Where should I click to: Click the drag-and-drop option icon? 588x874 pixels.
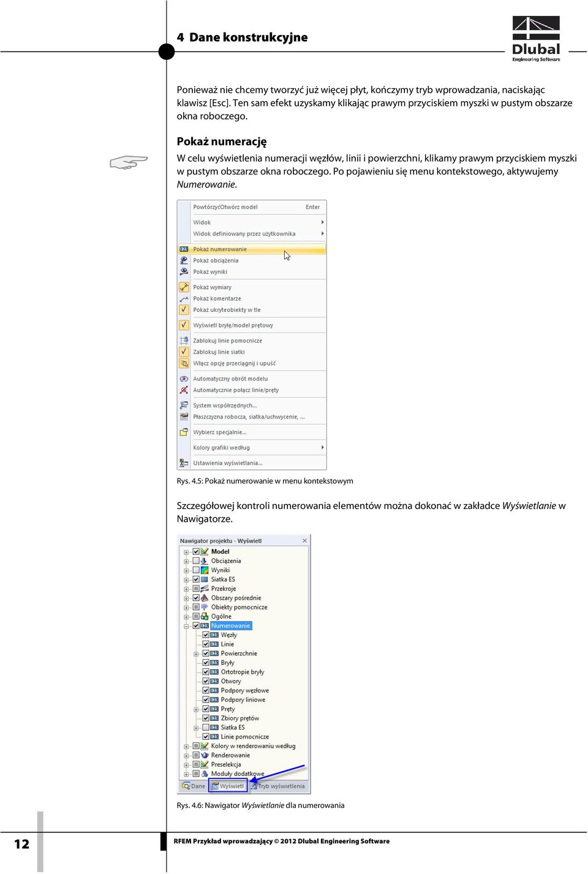click(x=184, y=363)
